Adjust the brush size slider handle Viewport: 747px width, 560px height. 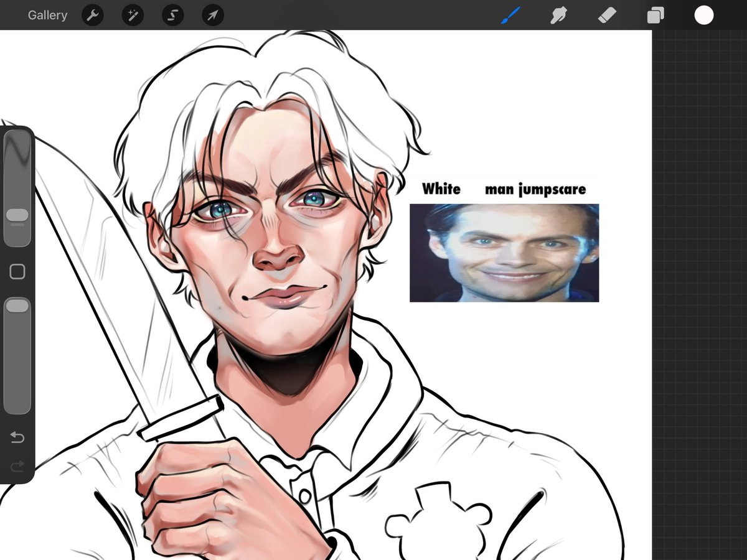pyautogui.click(x=17, y=215)
